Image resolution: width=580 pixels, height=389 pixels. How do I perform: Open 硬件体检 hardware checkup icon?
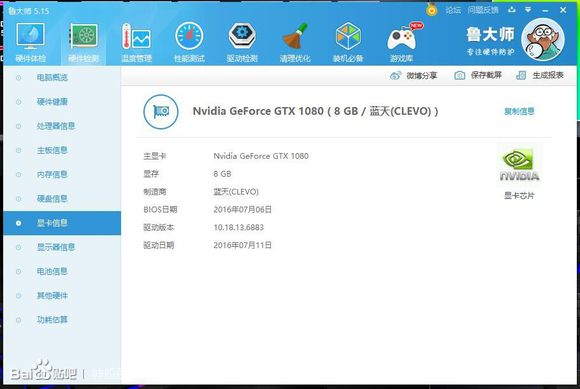tap(30, 37)
